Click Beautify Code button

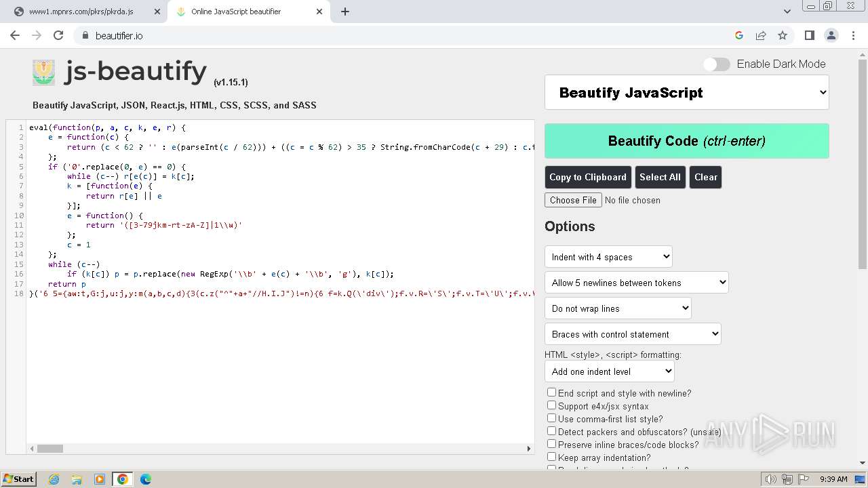point(687,141)
